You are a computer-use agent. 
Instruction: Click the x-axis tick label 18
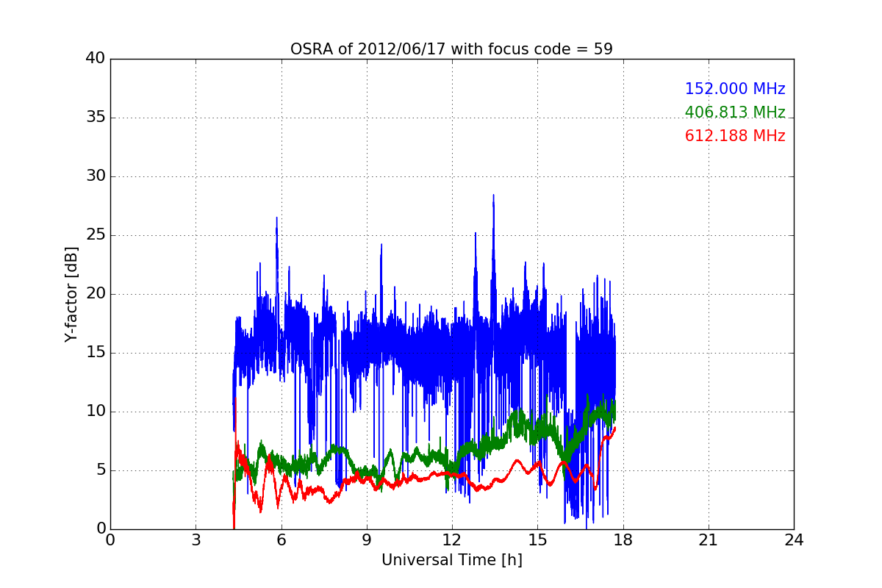(623, 540)
